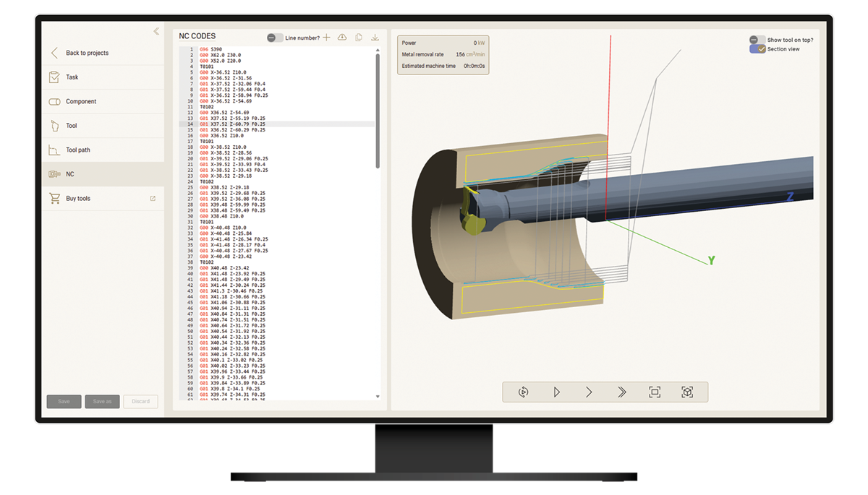Click the fit-to-screen frame icon
This screenshot has width=868, height=495.
click(655, 392)
